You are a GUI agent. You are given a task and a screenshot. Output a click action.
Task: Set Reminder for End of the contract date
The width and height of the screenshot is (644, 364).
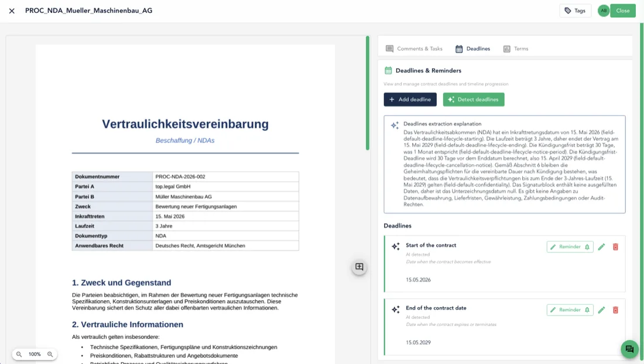pos(570,309)
